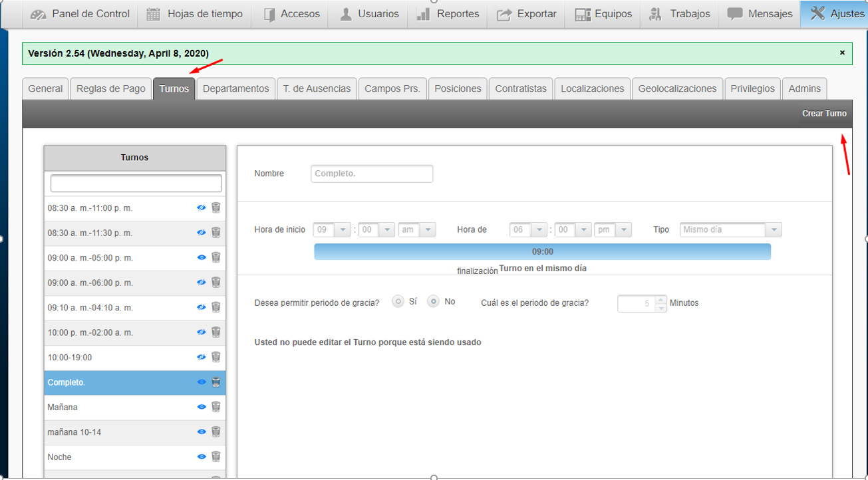Open the Trabajos section
The height and width of the screenshot is (480, 868).
click(680, 14)
